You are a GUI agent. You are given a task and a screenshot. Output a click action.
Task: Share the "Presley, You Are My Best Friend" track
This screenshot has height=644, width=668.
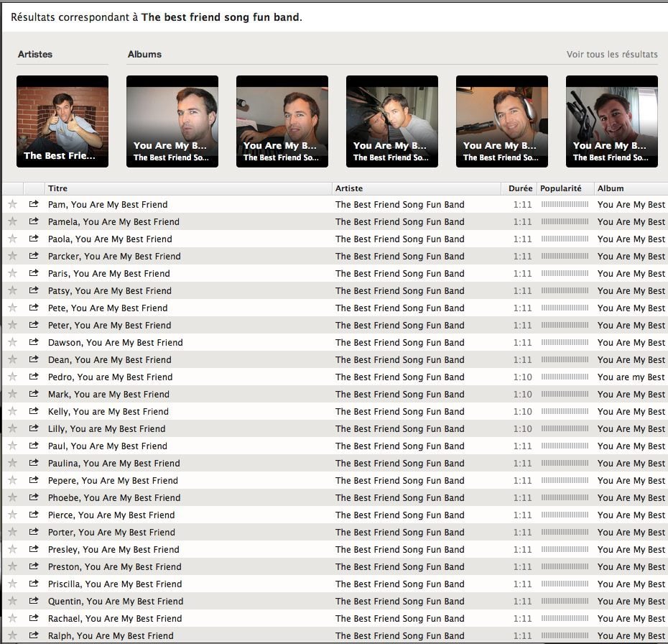[34, 549]
